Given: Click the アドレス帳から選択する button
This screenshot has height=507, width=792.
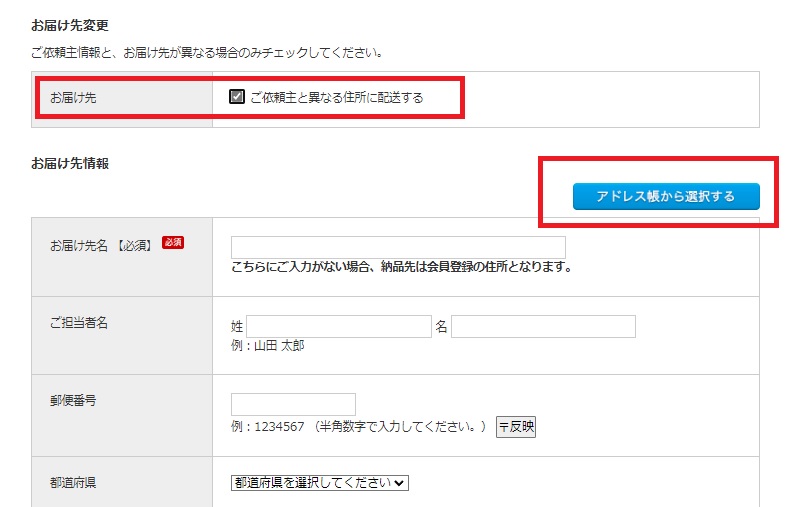Looking at the screenshot, I should pos(665,196).
